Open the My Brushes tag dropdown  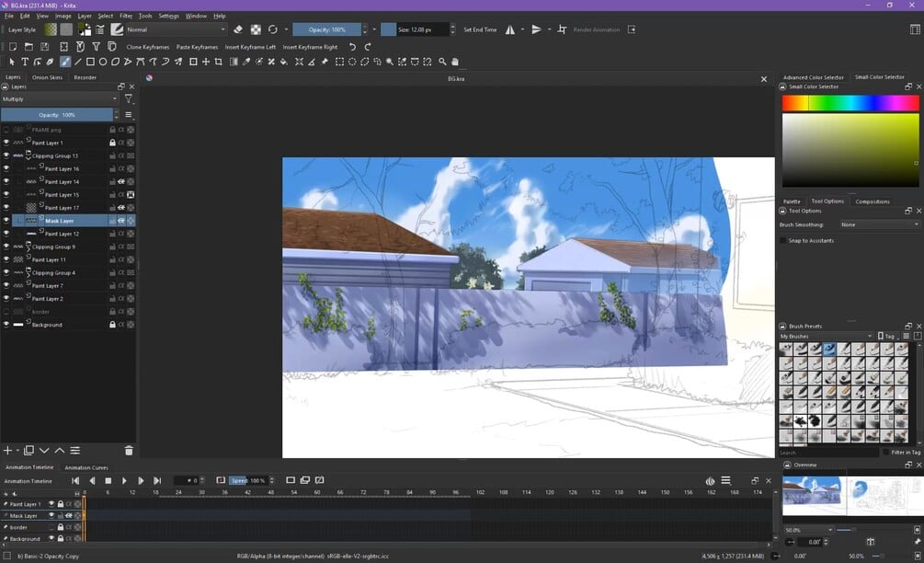pos(826,336)
